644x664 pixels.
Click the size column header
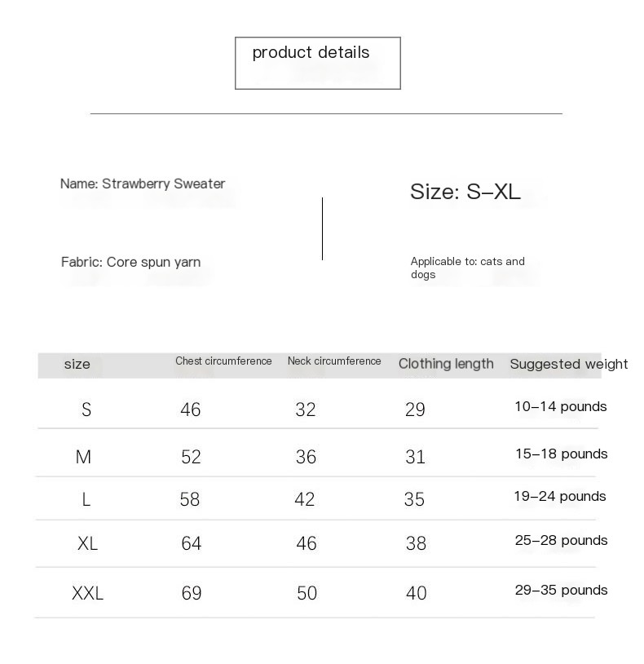click(x=77, y=364)
